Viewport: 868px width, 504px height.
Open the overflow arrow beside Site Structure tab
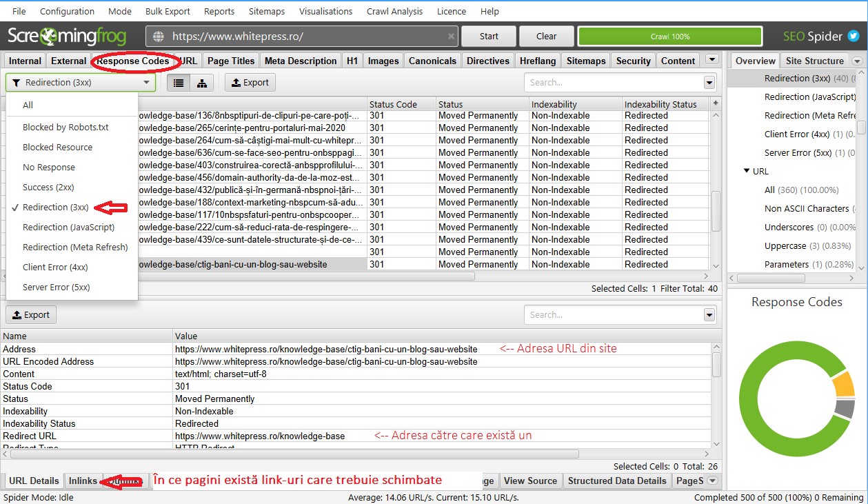pyautogui.click(x=857, y=61)
